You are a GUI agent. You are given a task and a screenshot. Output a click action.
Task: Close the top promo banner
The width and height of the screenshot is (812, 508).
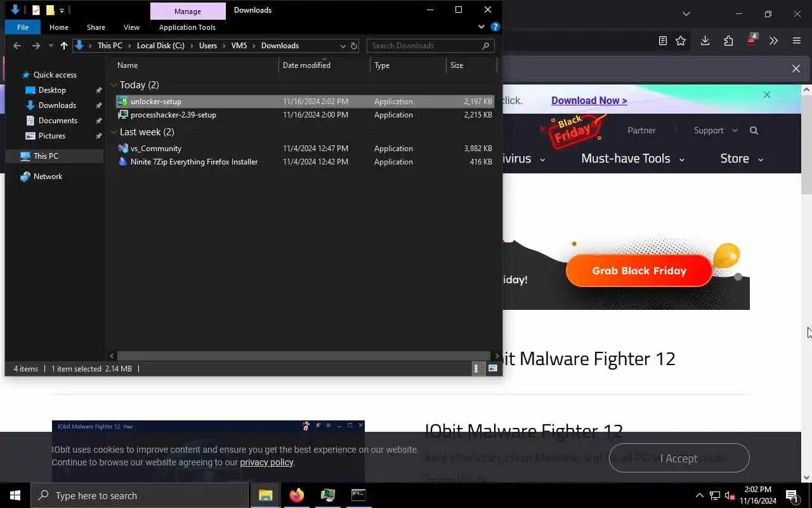766,95
